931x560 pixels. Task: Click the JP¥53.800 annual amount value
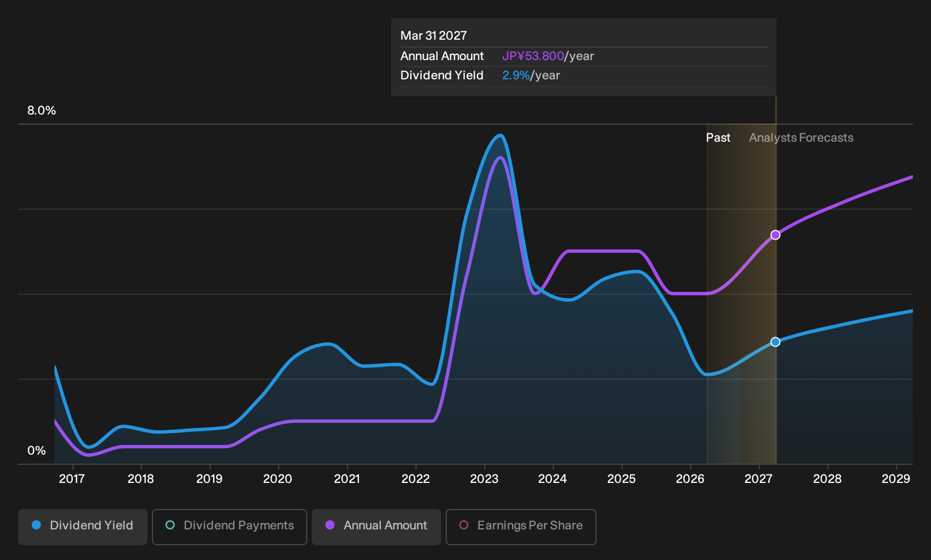(533, 56)
